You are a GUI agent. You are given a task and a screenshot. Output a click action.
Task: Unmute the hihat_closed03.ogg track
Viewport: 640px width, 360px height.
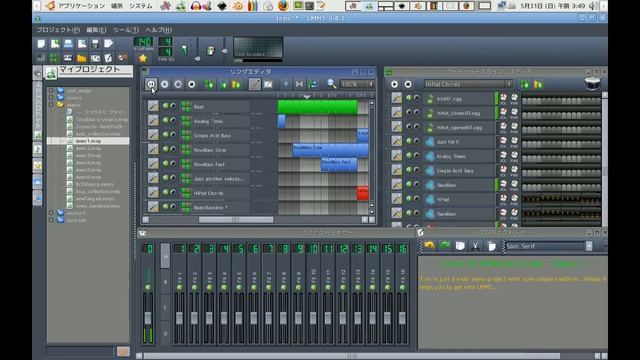tap(409, 112)
